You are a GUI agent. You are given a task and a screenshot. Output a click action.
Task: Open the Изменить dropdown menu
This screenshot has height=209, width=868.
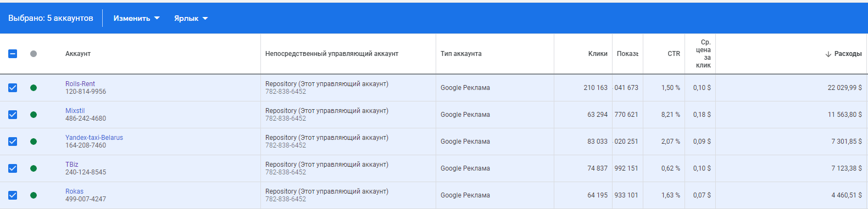tap(136, 18)
